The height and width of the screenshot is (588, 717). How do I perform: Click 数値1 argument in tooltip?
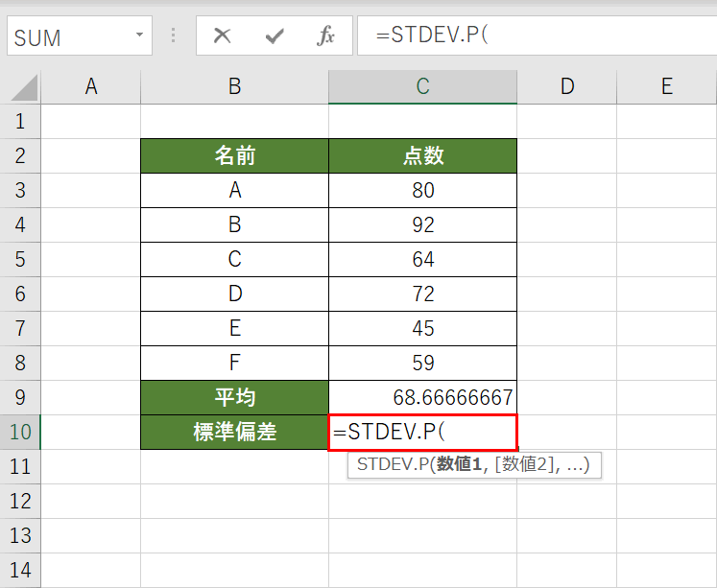(x=459, y=464)
